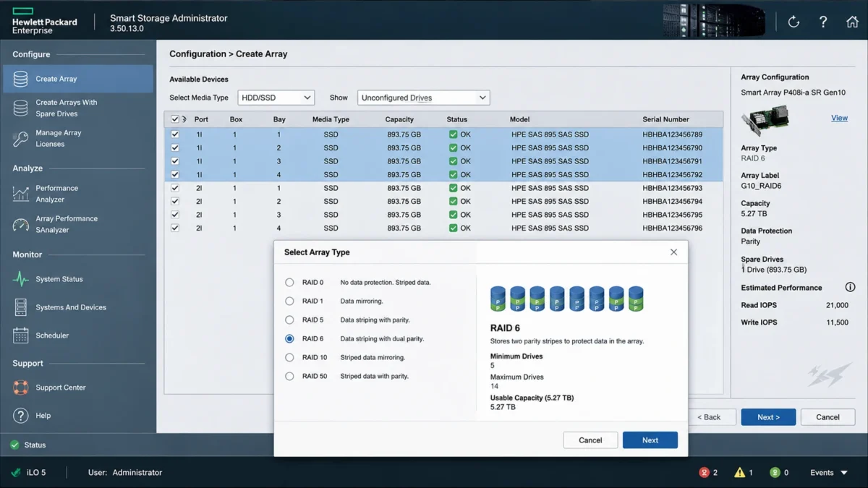
Task: Toggle the select-all checkbox in table header
Action: click(x=175, y=119)
